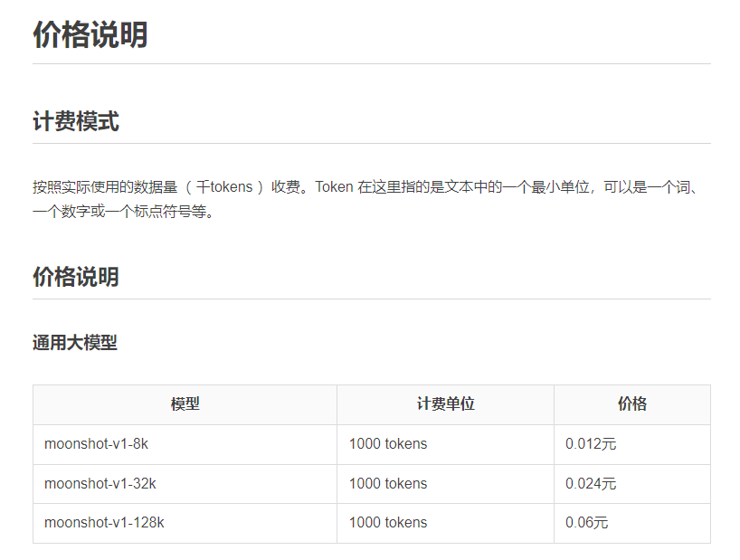Image resolution: width=740 pixels, height=560 pixels.
Task: Select the moonshot-v1-8k model cell
Action: click(x=185, y=444)
